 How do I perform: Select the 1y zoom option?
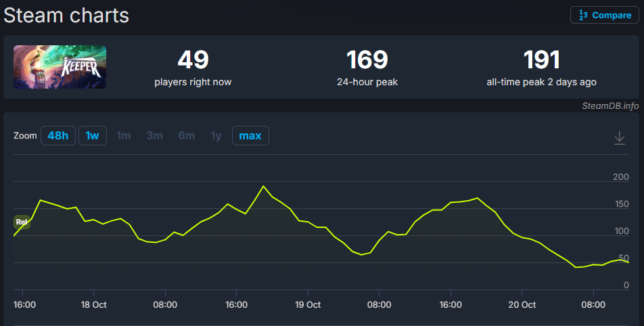(x=216, y=136)
